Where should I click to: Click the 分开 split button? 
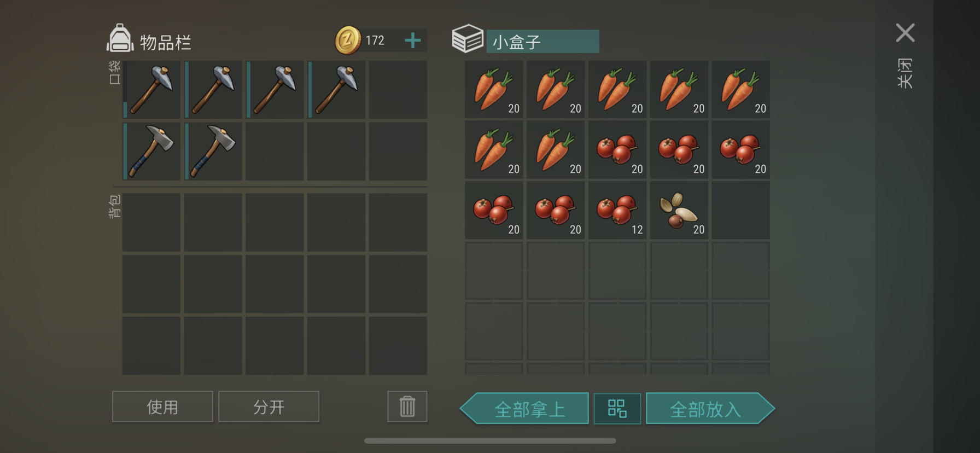tap(269, 406)
